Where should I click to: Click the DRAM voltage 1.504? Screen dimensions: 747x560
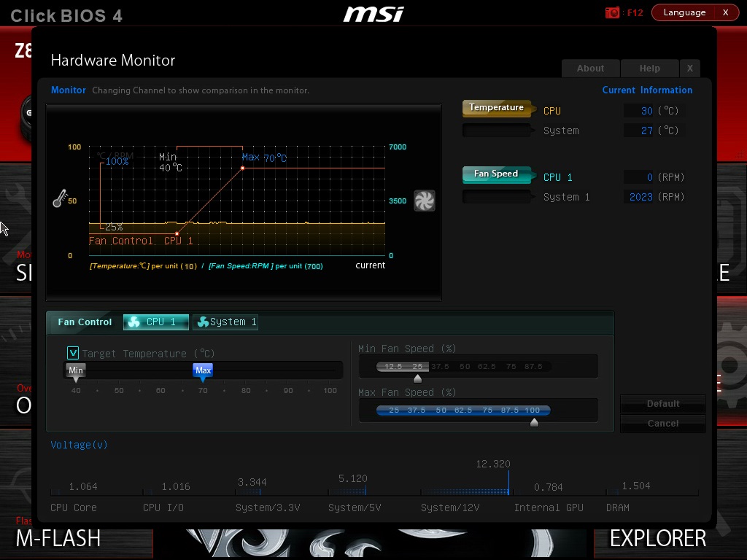tap(636, 486)
